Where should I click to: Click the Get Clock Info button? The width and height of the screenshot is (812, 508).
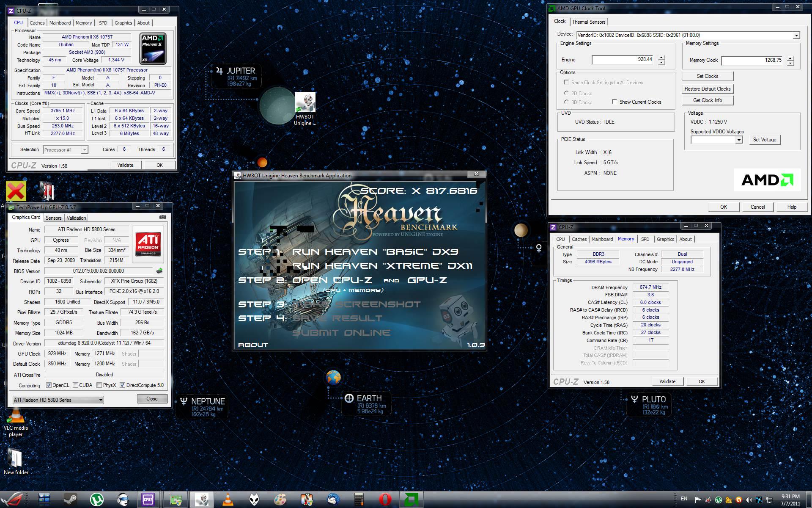point(708,100)
